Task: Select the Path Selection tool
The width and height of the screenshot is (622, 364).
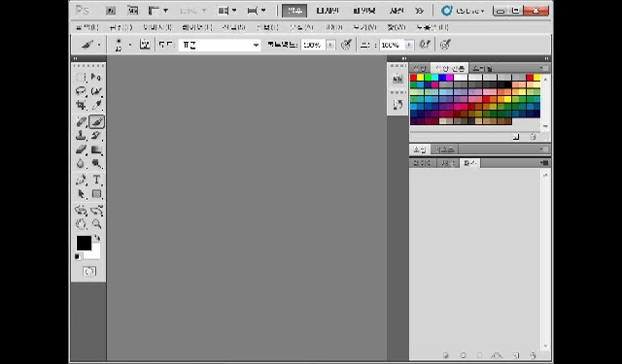Action: point(81,194)
